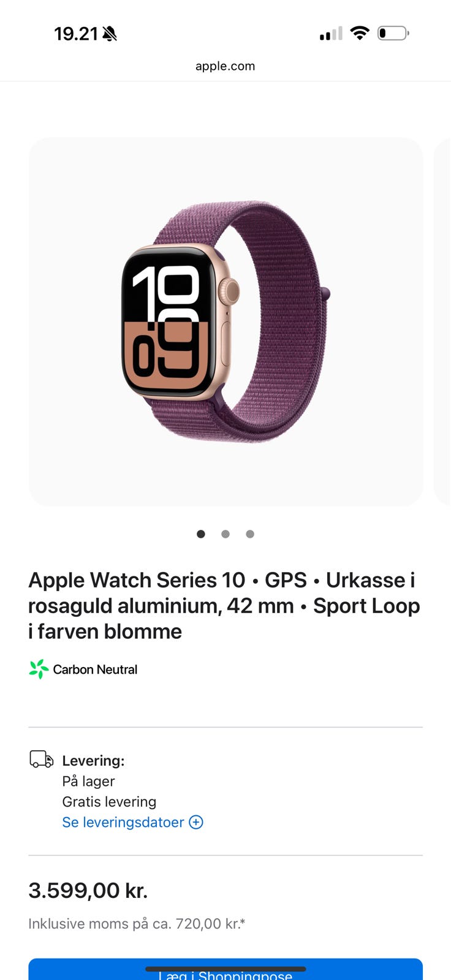Select the third carousel page dot

250,534
